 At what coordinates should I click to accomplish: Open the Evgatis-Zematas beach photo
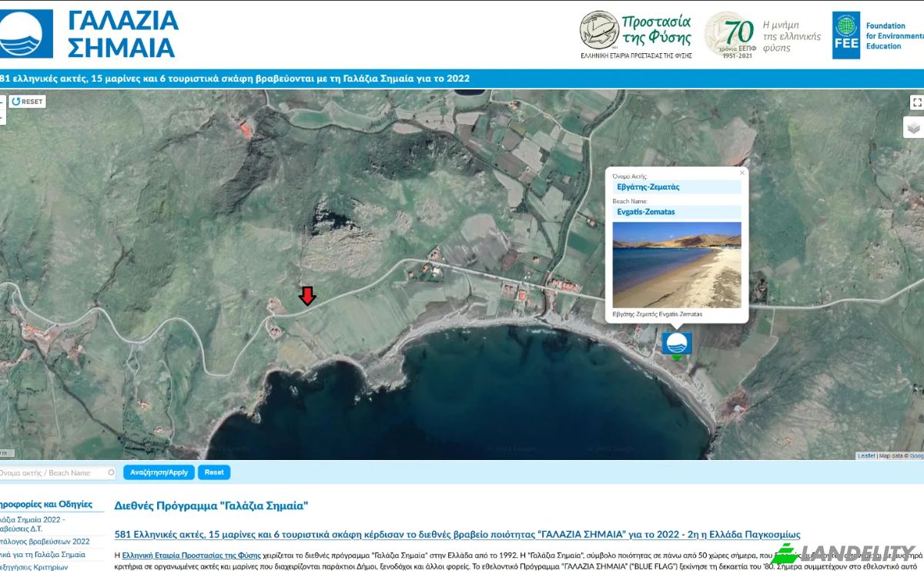tap(677, 265)
